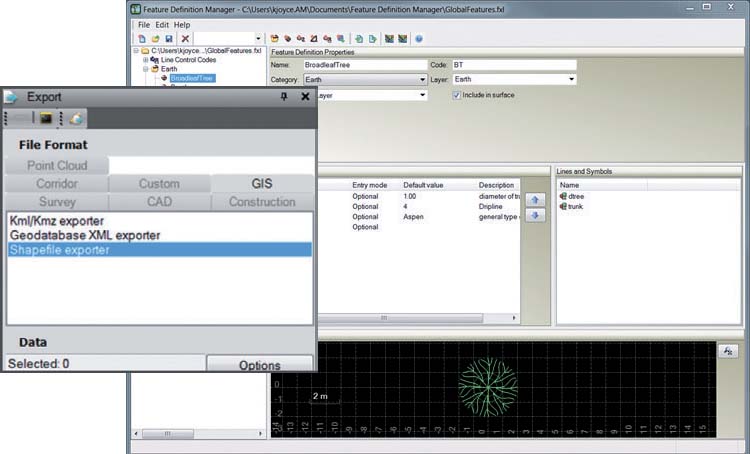The width and height of the screenshot is (750, 454).
Task: Open help with the blue round icon
Action: point(419,39)
